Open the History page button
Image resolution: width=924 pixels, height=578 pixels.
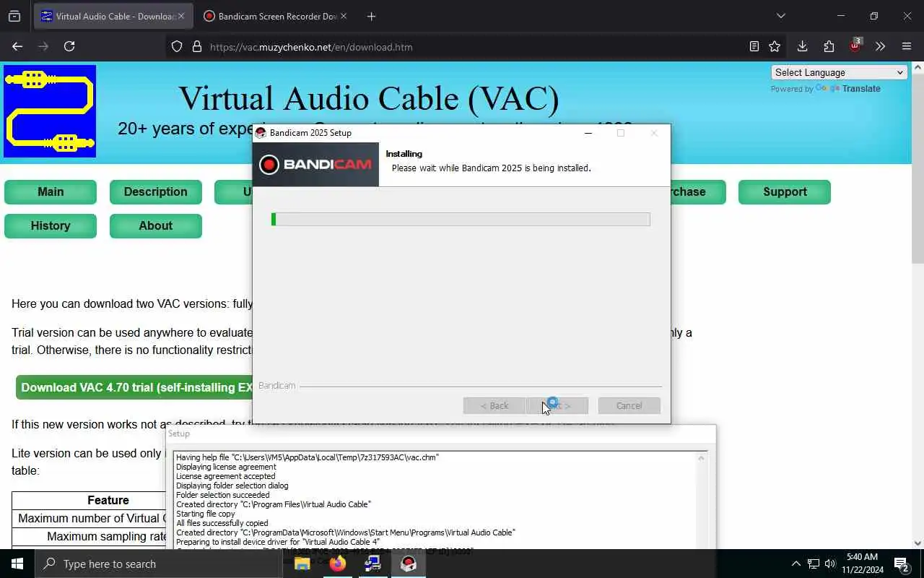(x=51, y=225)
